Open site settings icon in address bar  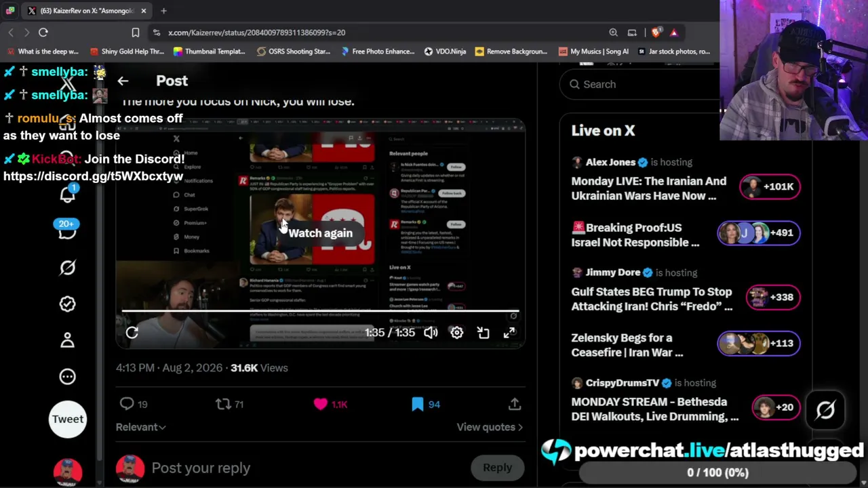pos(157,33)
